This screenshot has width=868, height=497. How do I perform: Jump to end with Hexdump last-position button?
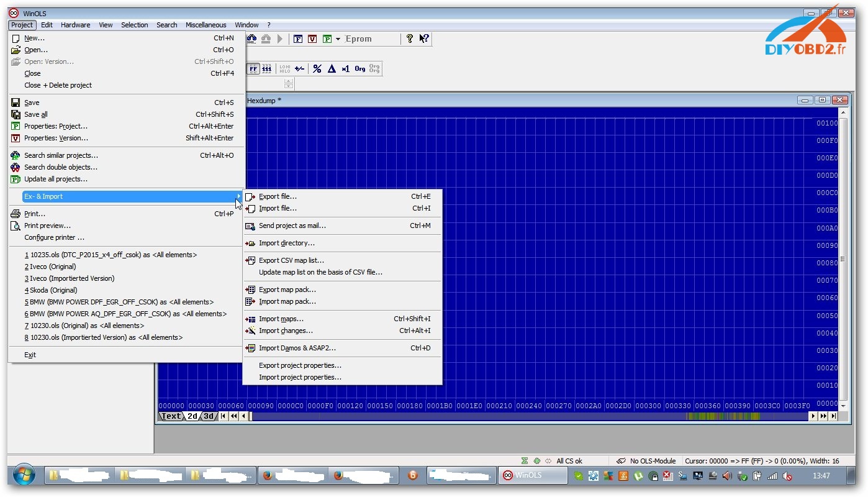pyautogui.click(x=834, y=416)
